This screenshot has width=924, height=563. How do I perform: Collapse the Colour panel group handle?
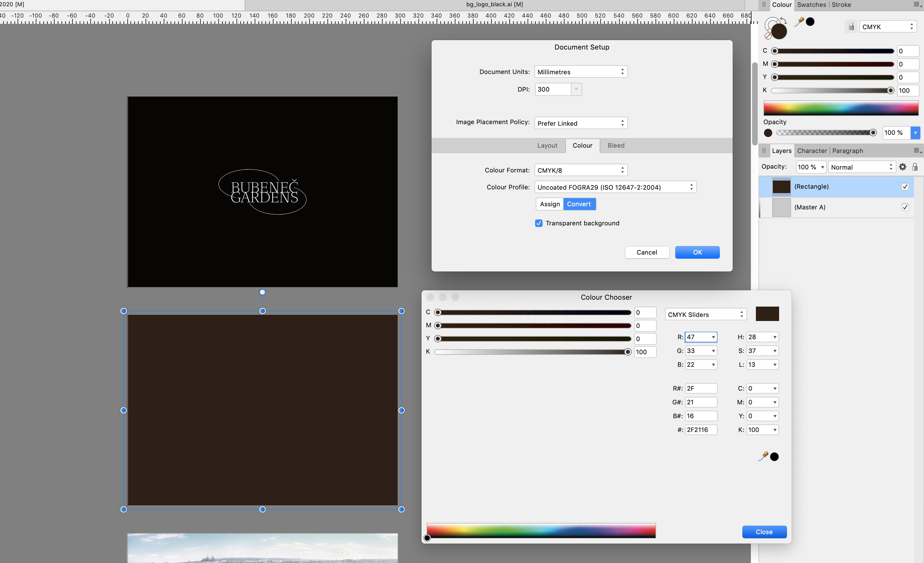point(764,4)
